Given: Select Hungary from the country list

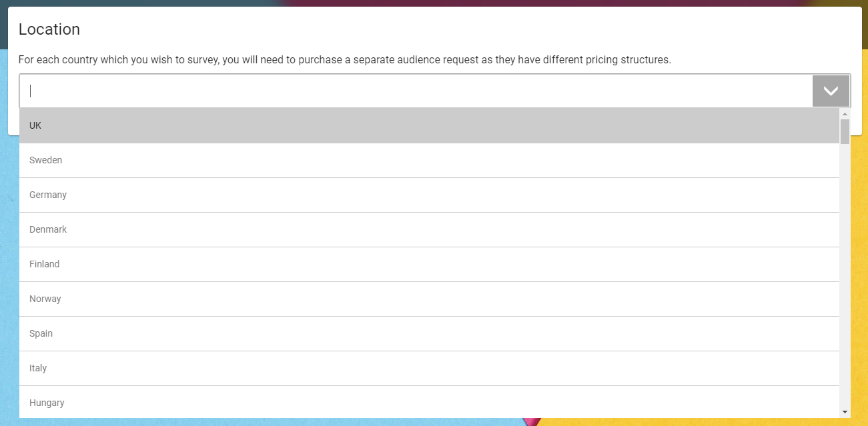Looking at the screenshot, I should pyautogui.click(x=429, y=402).
